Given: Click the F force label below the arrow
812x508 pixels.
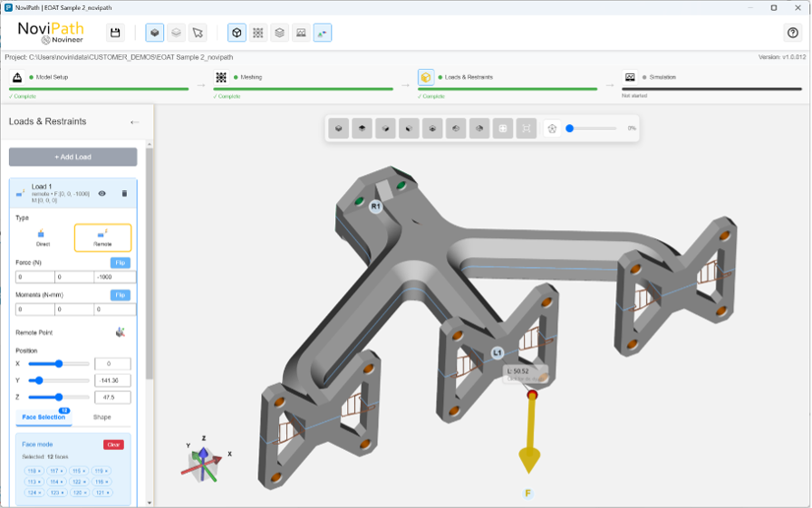Looking at the screenshot, I should coord(527,494).
